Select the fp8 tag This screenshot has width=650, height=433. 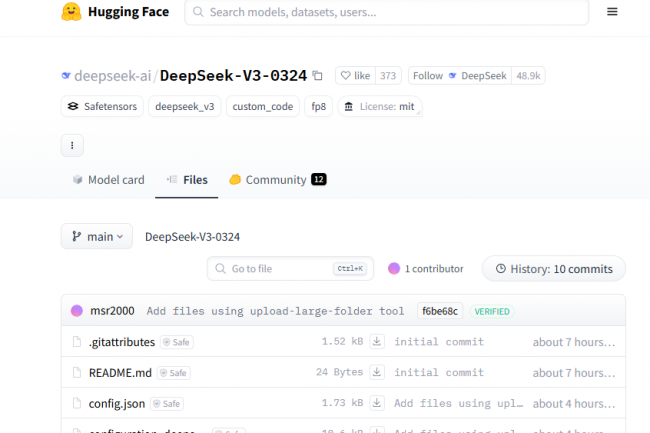[318, 106]
